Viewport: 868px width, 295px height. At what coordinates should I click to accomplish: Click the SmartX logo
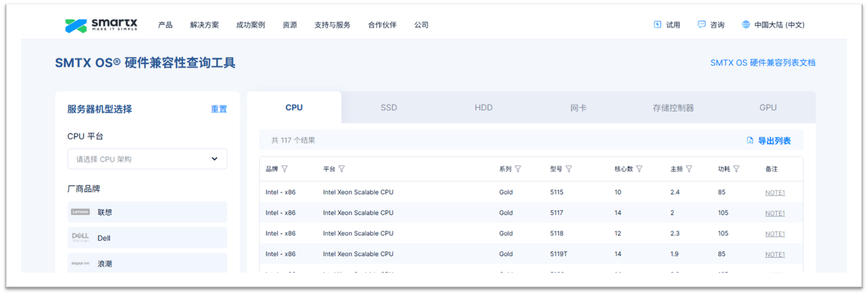click(101, 25)
